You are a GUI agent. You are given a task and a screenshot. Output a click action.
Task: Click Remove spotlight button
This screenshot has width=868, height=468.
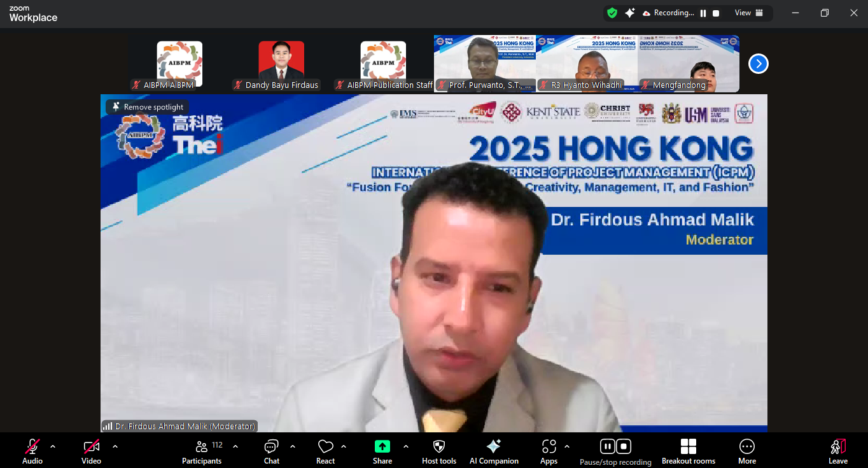[148, 107]
